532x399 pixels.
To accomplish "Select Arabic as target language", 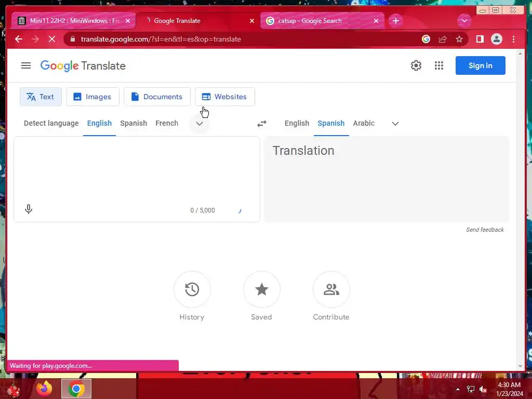I will pos(364,123).
